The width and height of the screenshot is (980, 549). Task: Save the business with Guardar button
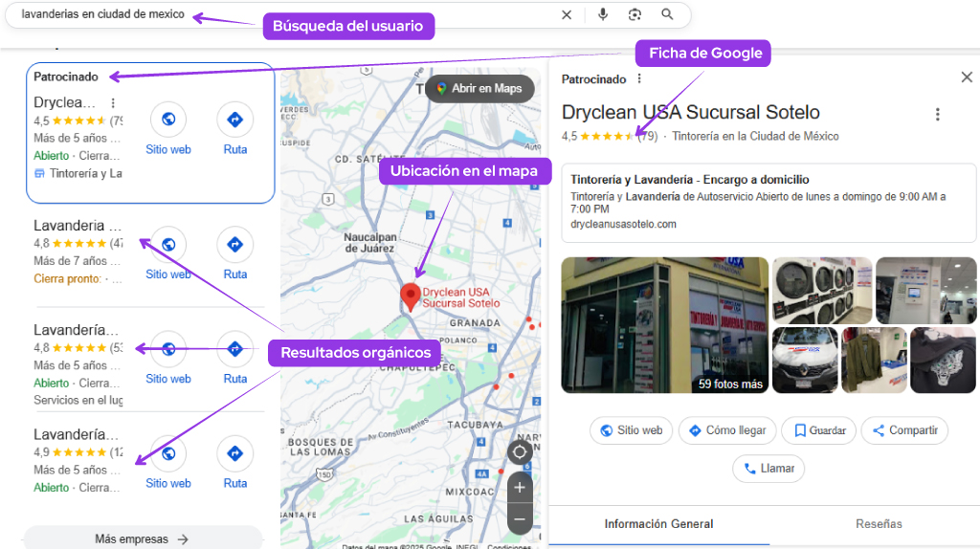click(x=818, y=430)
